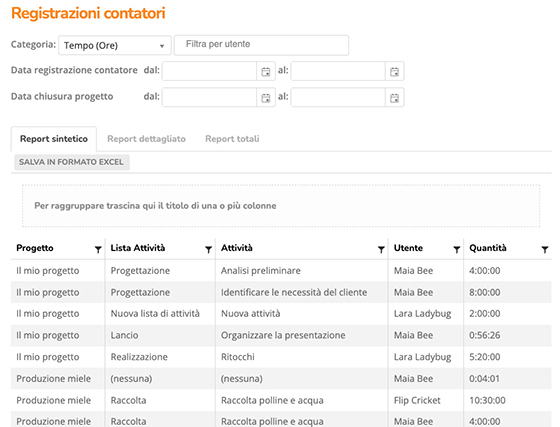Filter the Progetto column
The image size is (560, 427).
(98, 249)
